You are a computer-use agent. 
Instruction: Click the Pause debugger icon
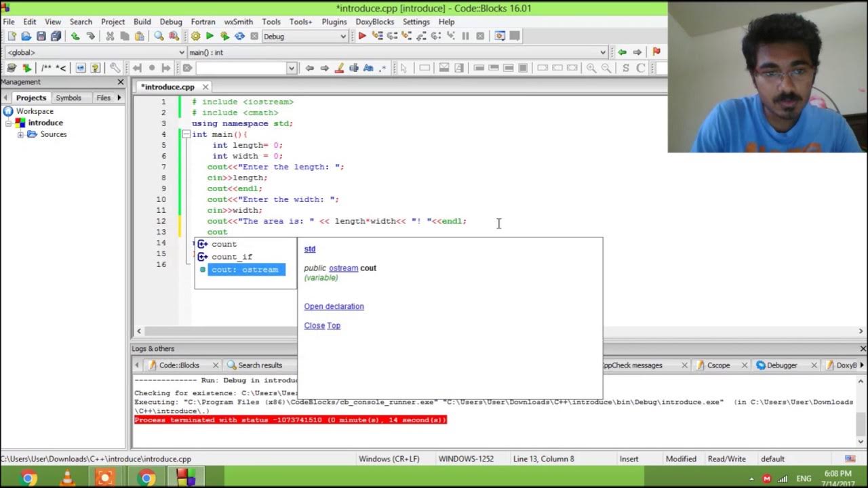[x=465, y=37]
